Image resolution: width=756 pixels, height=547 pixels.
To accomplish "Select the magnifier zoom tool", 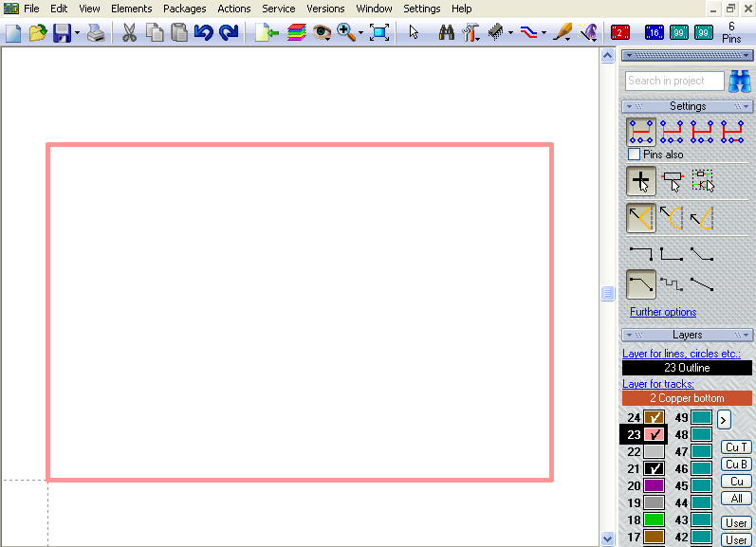I will pos(345,33).
